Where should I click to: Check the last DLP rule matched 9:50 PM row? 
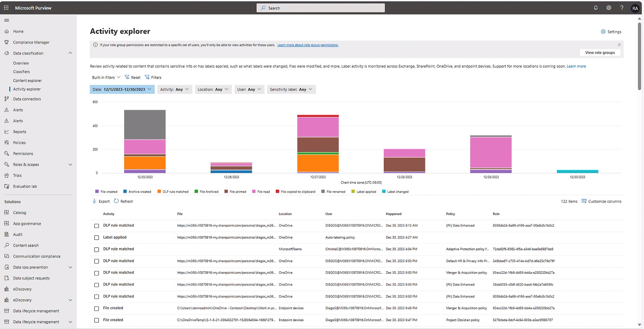96,297
